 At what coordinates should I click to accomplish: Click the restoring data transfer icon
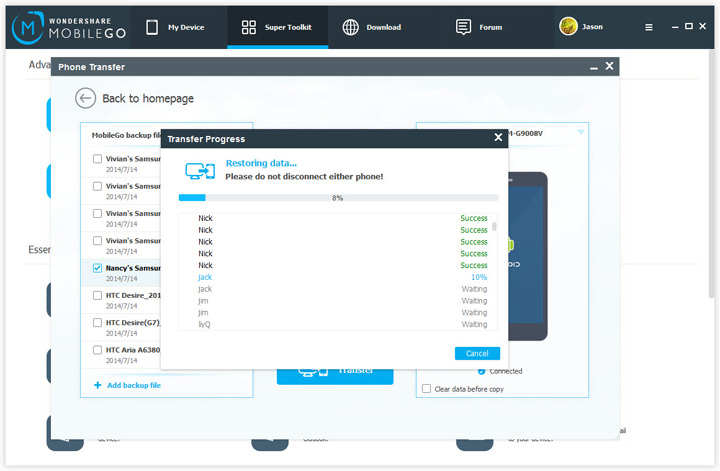[x=200, y=171]
